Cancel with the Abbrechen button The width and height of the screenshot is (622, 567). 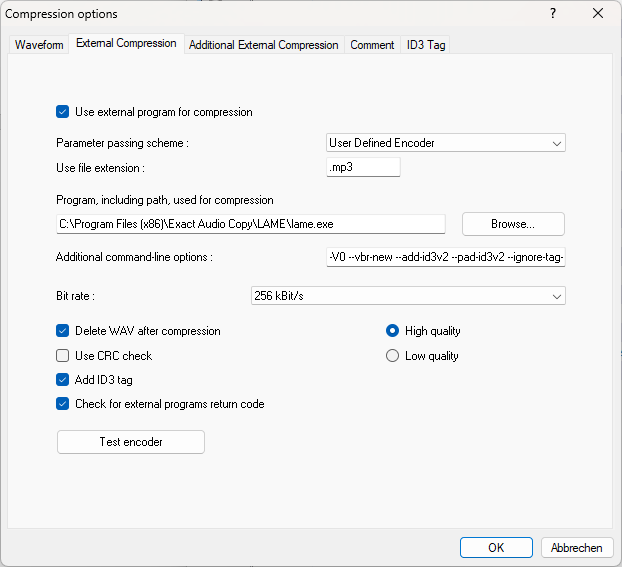click(x=577, y=547)
